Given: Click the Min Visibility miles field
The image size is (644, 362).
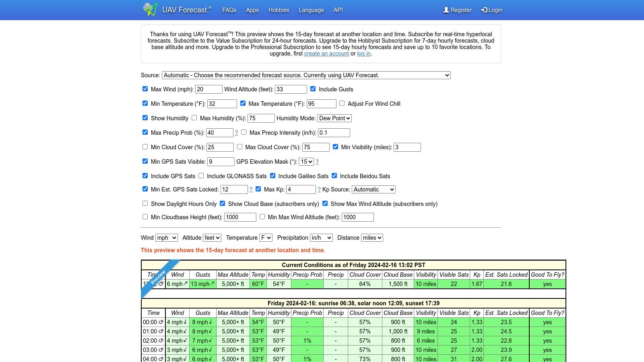Looking at the screenshot, I should (x=407, y=147).
